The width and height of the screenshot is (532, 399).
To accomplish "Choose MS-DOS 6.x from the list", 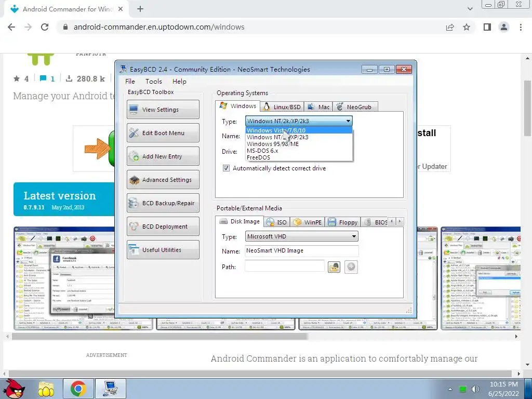I will (x=299, y=151).
